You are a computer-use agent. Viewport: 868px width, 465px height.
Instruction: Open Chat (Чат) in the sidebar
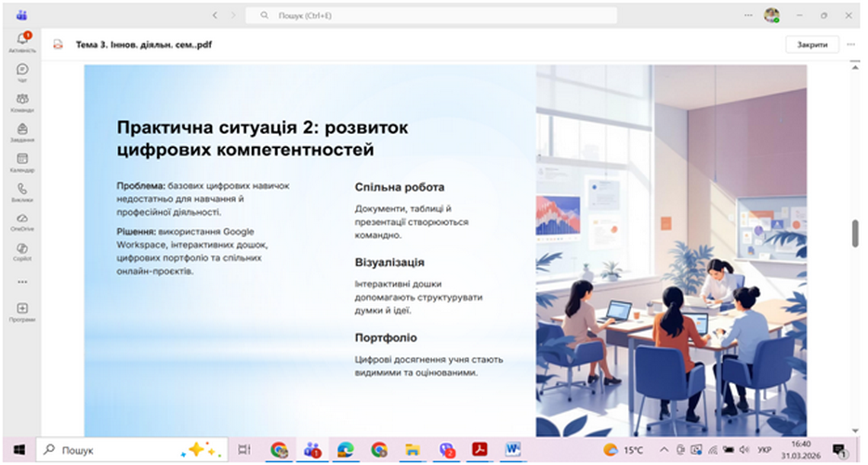tap(22, 72)
